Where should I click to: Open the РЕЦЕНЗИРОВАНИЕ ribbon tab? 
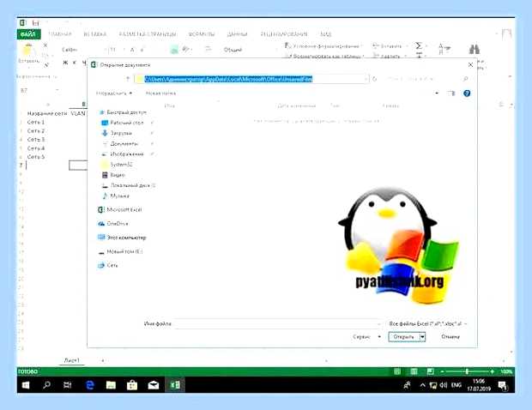pyautogui.click(x=284, y=34)
